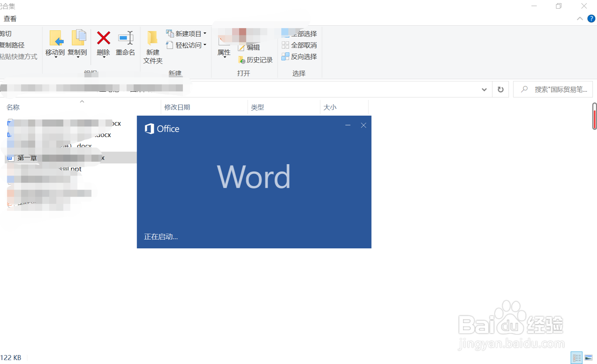The height and width of the screenshot is (364, 597).
Task: Click inside the search box
Action: pos(553,89)
